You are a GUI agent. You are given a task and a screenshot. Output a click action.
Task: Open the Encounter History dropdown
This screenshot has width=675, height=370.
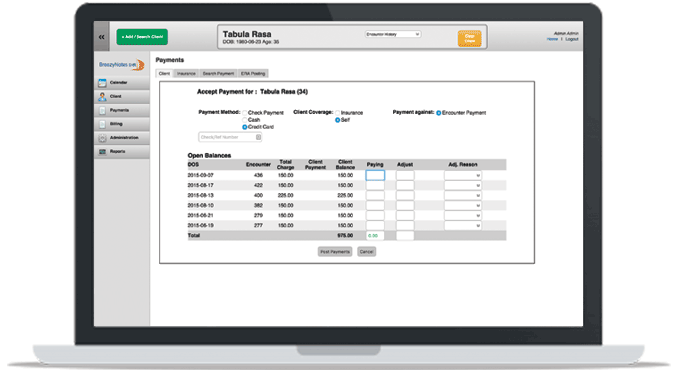393,34
